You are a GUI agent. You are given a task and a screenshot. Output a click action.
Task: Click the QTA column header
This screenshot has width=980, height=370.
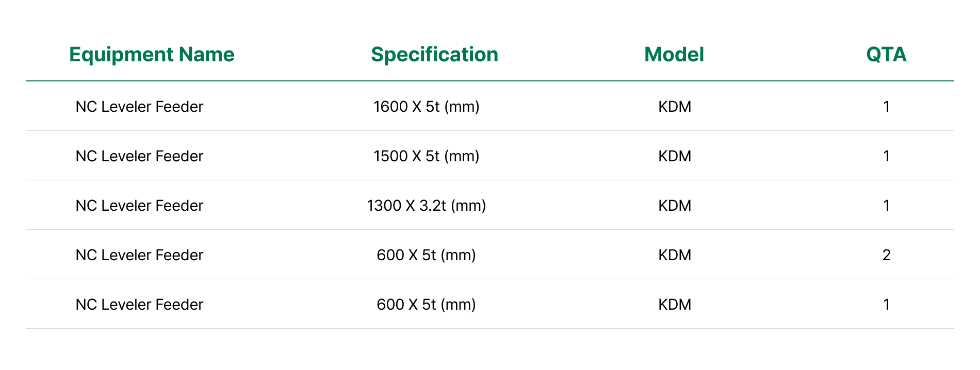[x=886, y=55]
